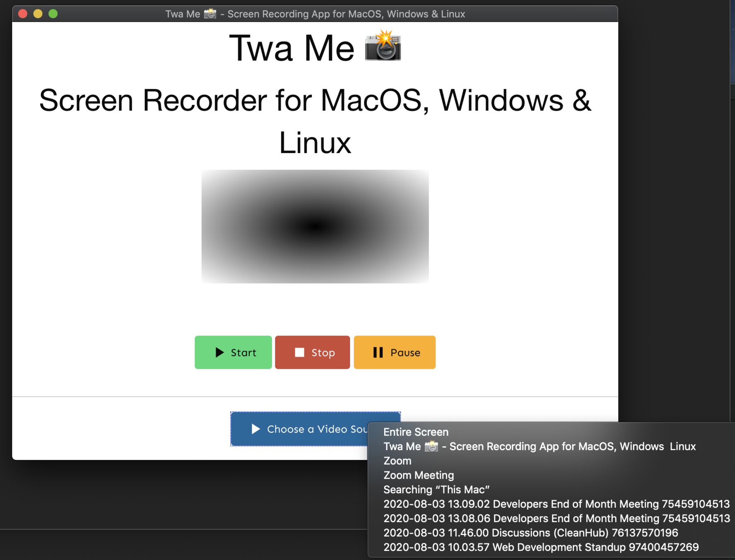The height and width of the screenshot is (560, 735).
Task: Click the green Start recording button
Action: [x=233, y=352]
